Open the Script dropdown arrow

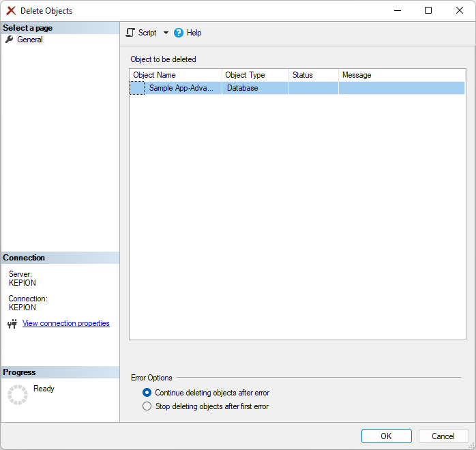click(166, 33)
